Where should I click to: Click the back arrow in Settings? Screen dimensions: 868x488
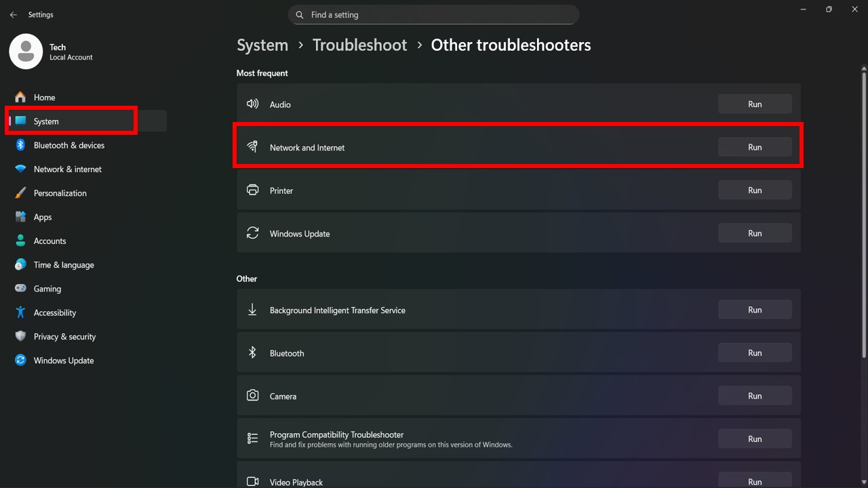point(14,15)
